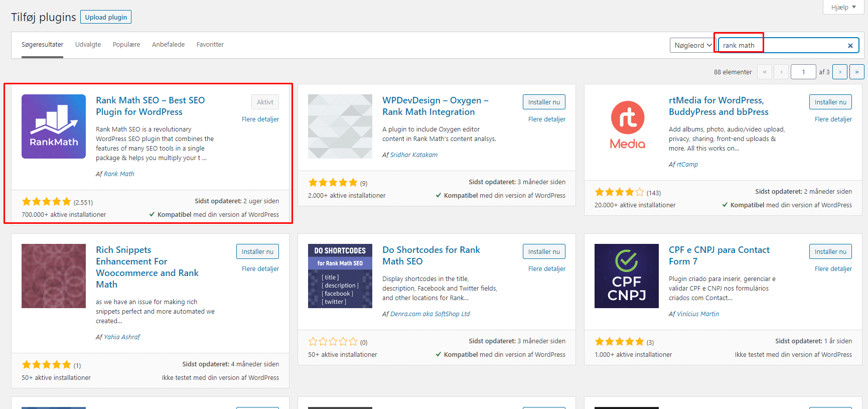Open CPF e CNPJ para Contact Form title

pyautogui.click(x=719, y=255)
